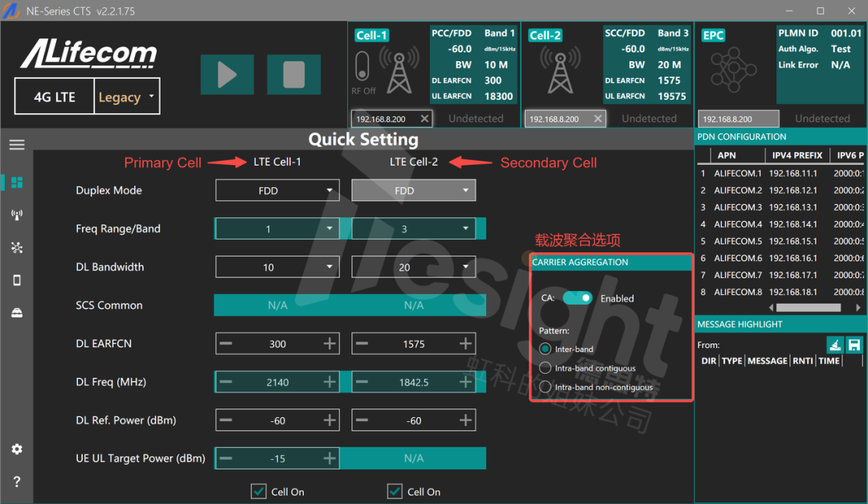Open the mobile device sidebar icon
This screenshot has height=504, width=868.
pos(17,281)
